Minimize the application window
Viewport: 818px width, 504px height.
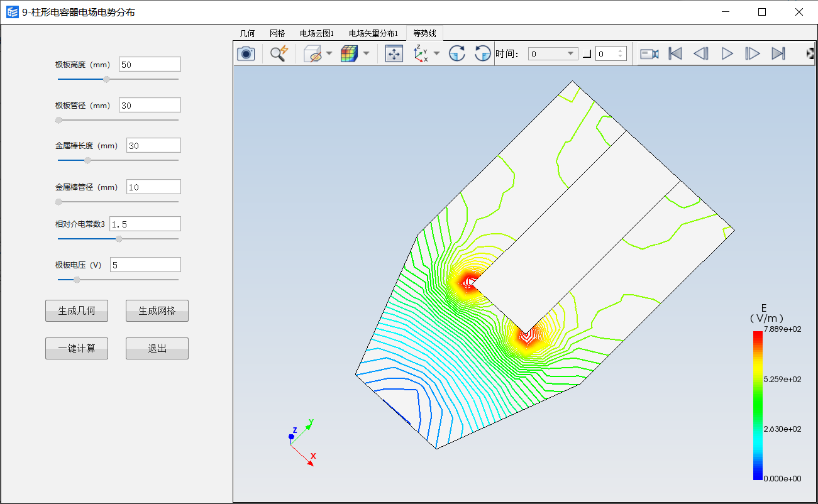(725, 12)
